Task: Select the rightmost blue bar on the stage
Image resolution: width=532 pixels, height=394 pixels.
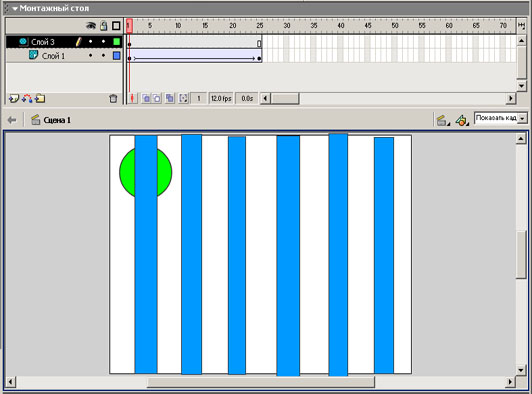Action: (384, 255)
